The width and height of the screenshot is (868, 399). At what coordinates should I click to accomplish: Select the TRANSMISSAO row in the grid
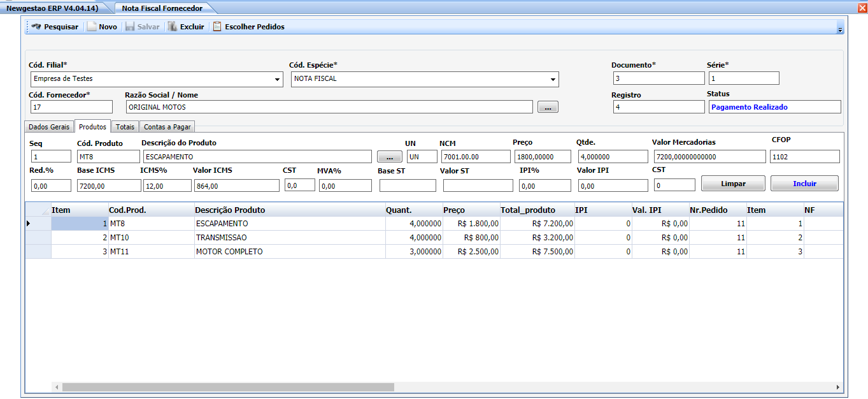coord(434,238)
